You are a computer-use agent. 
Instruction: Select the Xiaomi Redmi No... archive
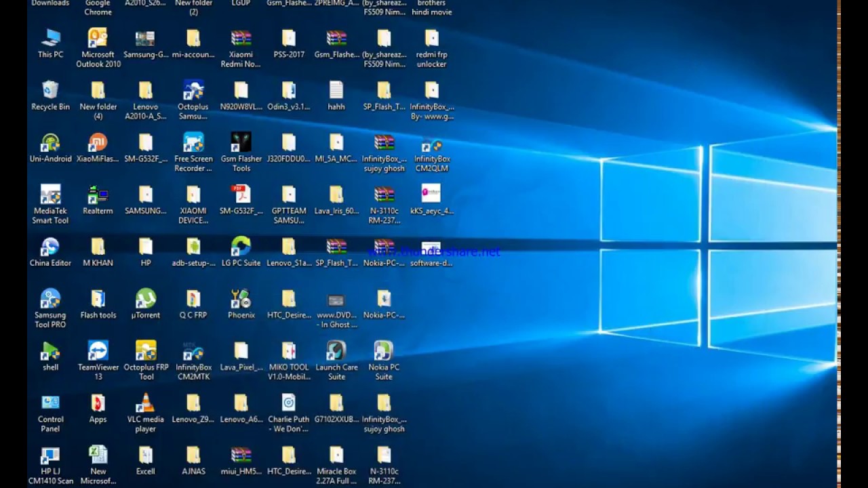point(241,47)
